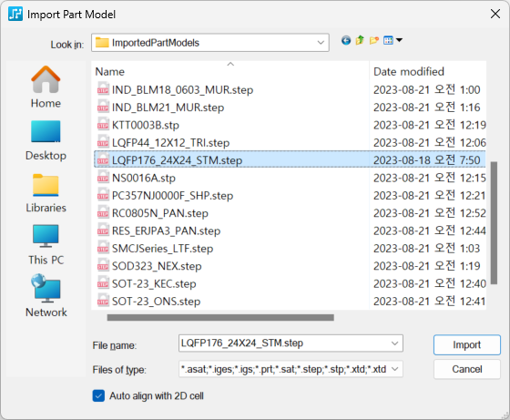Open Home in the places sidebar
The width and height of the screenshot is (510, 420).
[46, 87]
